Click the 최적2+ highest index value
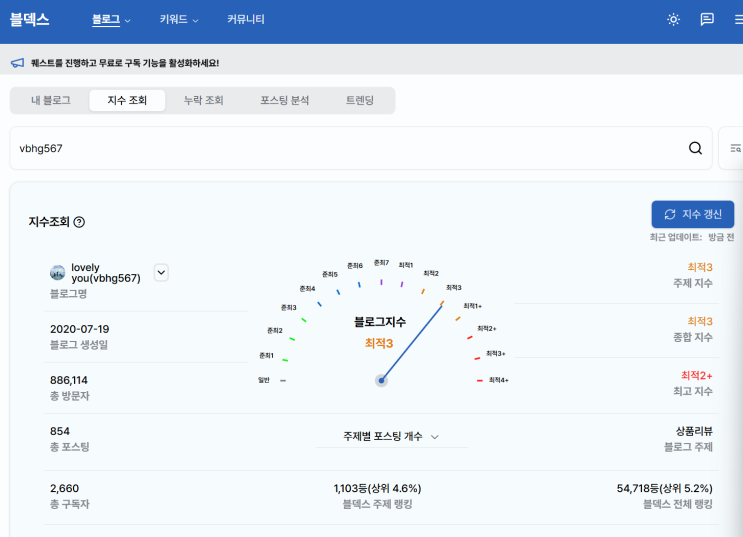 click(x=697, y=375)
